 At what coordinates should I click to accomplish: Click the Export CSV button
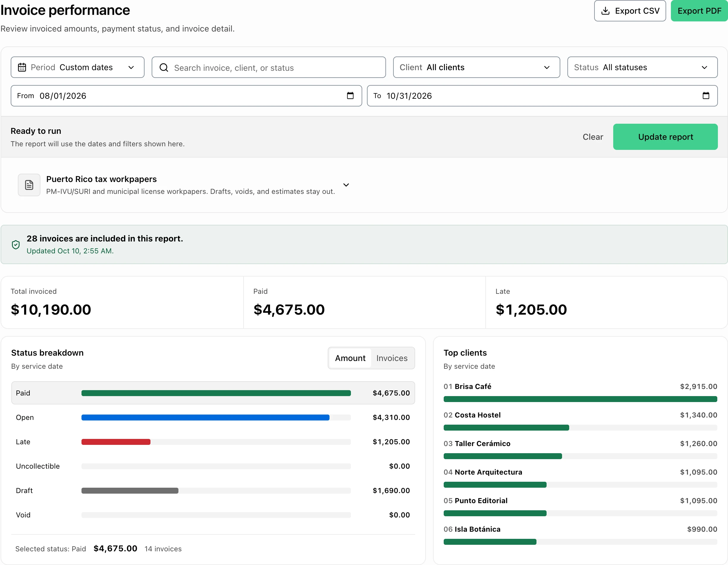point(630,11)
